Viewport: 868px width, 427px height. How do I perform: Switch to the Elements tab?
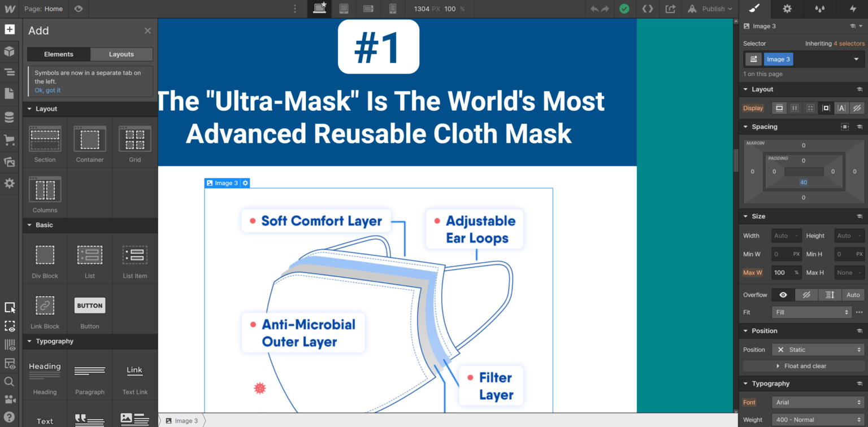[x=59, y=54]
